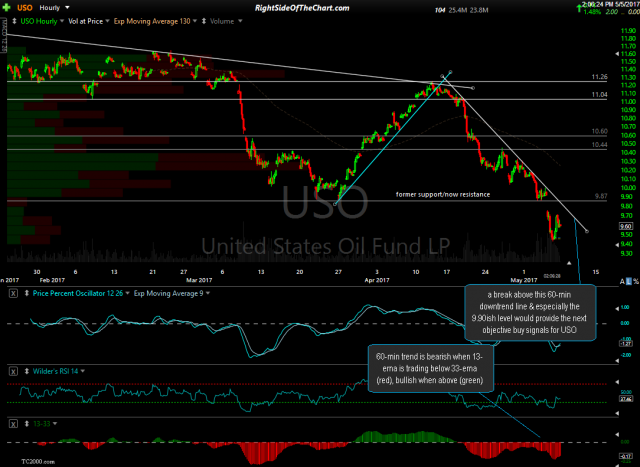Open the 13-33 indicator dropdown
The width and height of the screenshot is (640, 467).
click(x=55, y=424)
